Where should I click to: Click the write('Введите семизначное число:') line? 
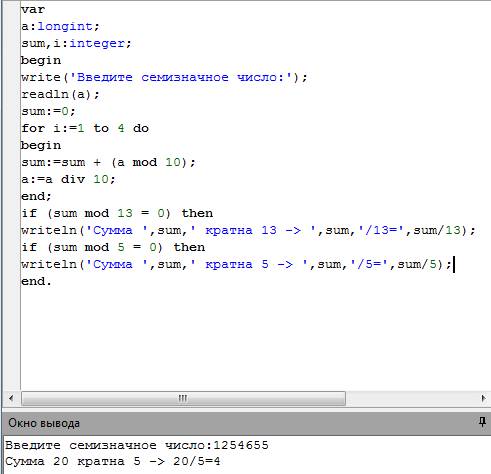[x=164, y=77]
